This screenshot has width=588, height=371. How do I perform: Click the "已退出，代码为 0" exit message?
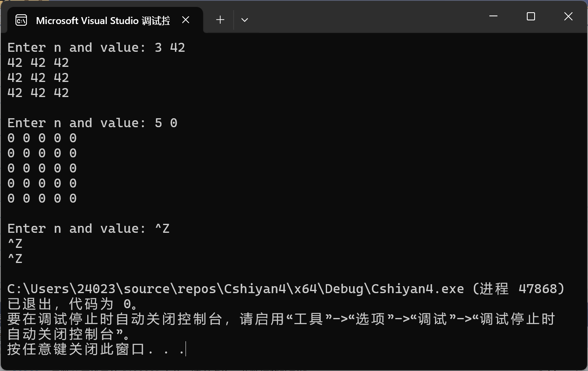(x=73, y=304)
